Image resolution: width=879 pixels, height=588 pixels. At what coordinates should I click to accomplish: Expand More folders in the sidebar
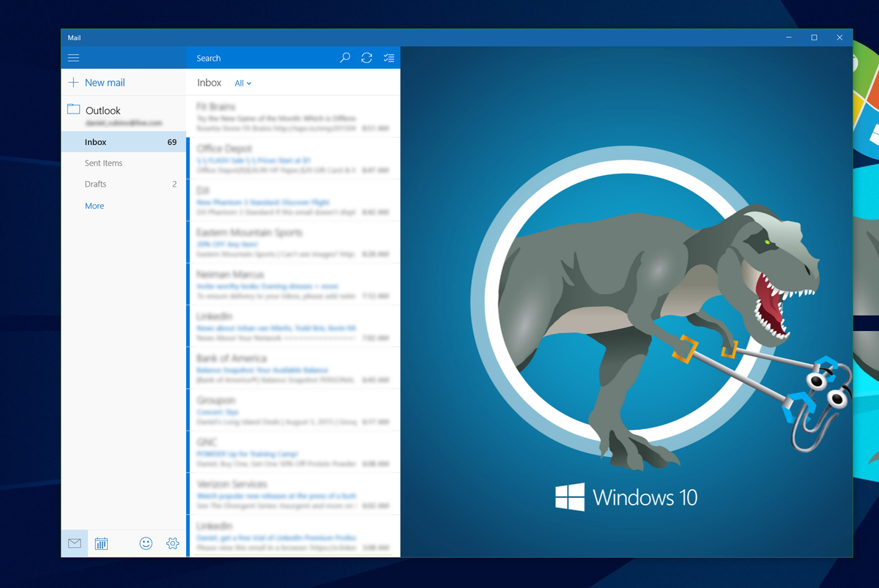click(x=94, y=206)
